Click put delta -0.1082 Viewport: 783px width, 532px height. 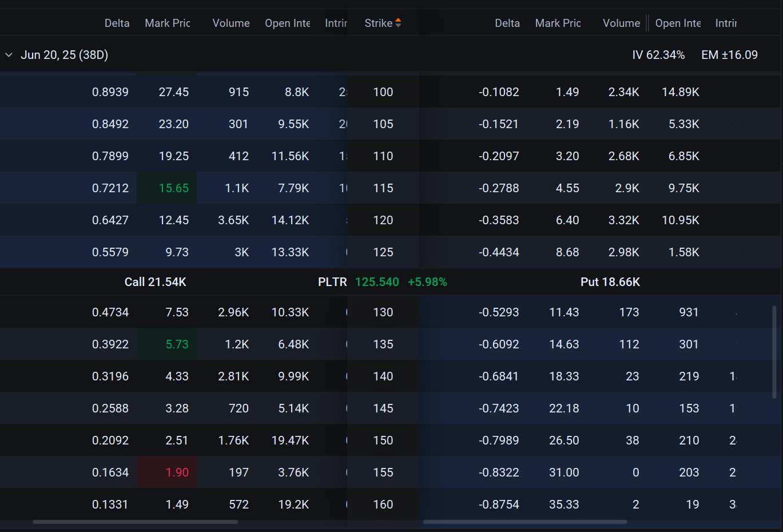pyautogui.click(x=499, y=92)
